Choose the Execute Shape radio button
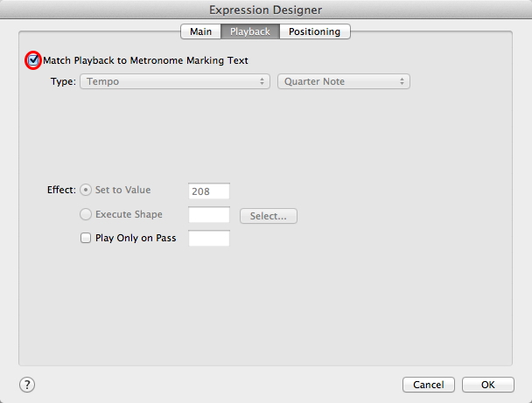Image resolution: width=532 pixels, height=403 pixels. tap(86, 214)
